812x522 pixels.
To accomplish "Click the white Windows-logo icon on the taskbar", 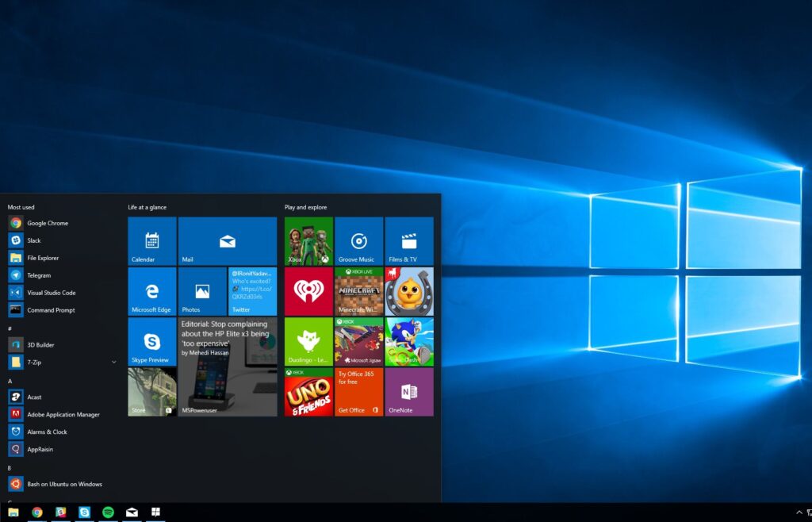I will (x=155, y=512).
